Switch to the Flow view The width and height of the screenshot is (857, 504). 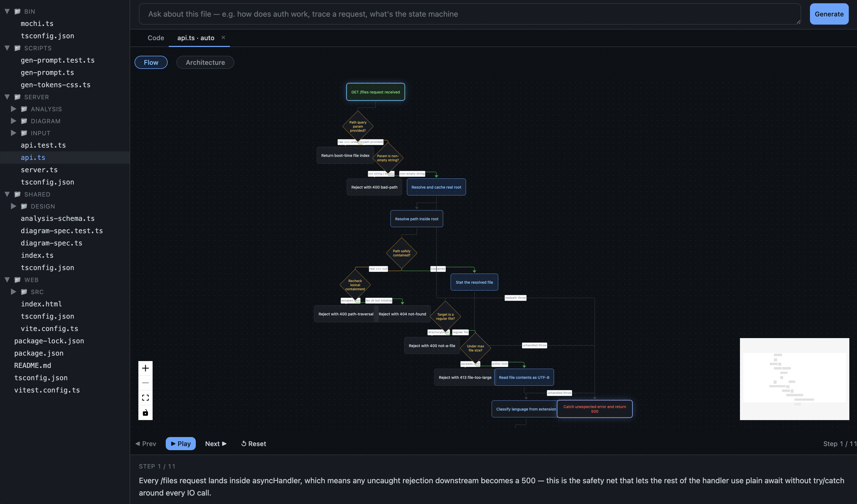coord(151,63)
